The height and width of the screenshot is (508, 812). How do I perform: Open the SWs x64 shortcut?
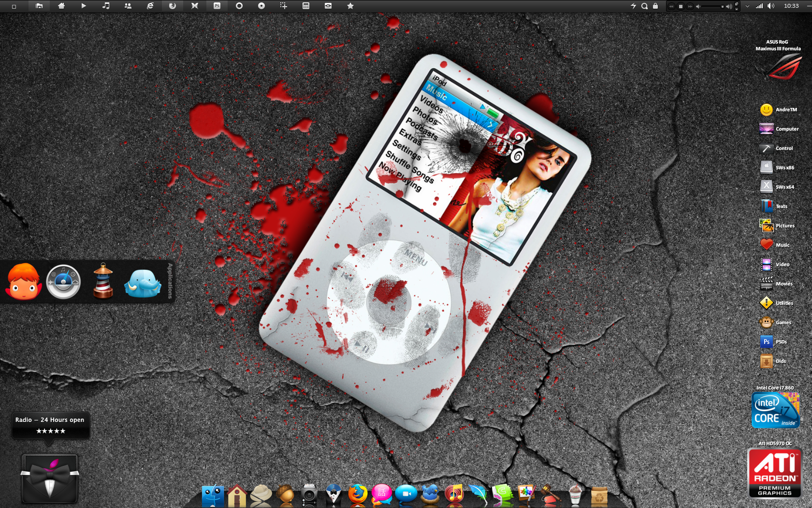point(777,187)
